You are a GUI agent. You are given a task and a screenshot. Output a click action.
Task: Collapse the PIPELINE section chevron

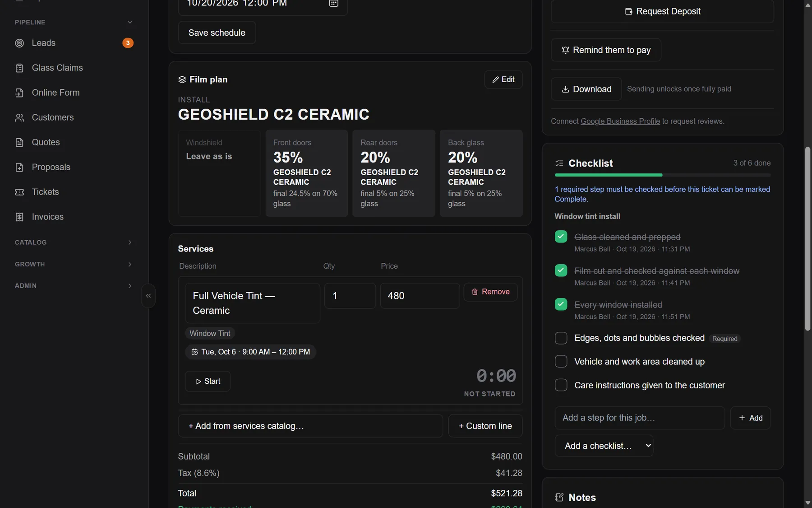130,22
